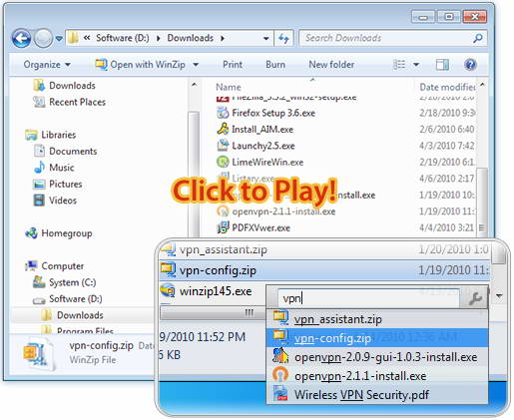This screenshot has width=514, height=420.
Task: Click Open with WinZip
Action: click(140, 65)
